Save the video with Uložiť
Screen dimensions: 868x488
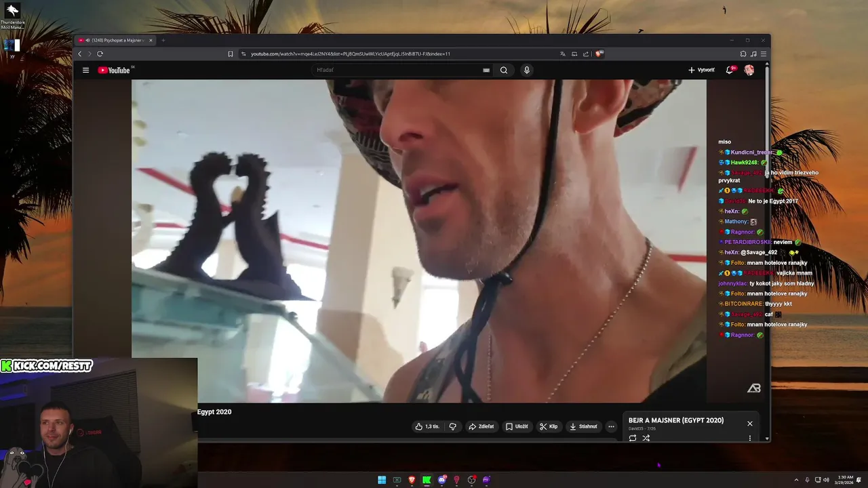click(x=517, y=426)
